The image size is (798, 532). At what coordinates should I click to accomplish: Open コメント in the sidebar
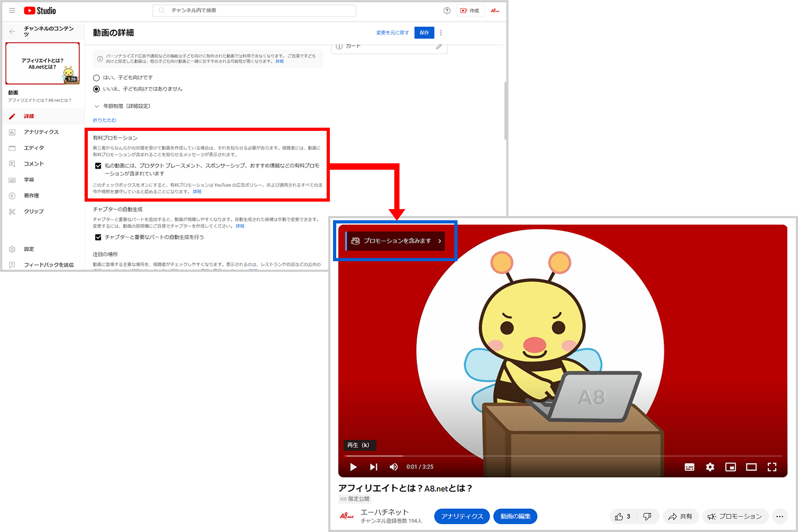pos(34,164)
